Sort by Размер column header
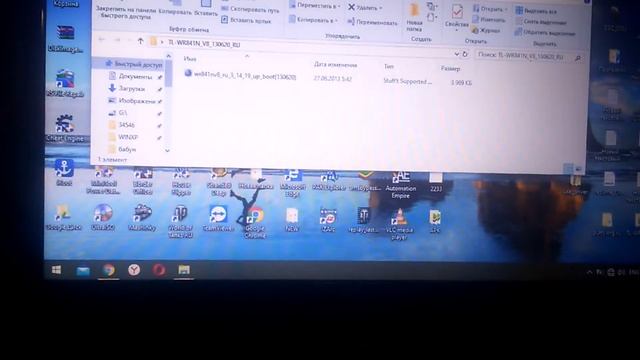The height and width of the screenshot is (360, 640). 450,68
